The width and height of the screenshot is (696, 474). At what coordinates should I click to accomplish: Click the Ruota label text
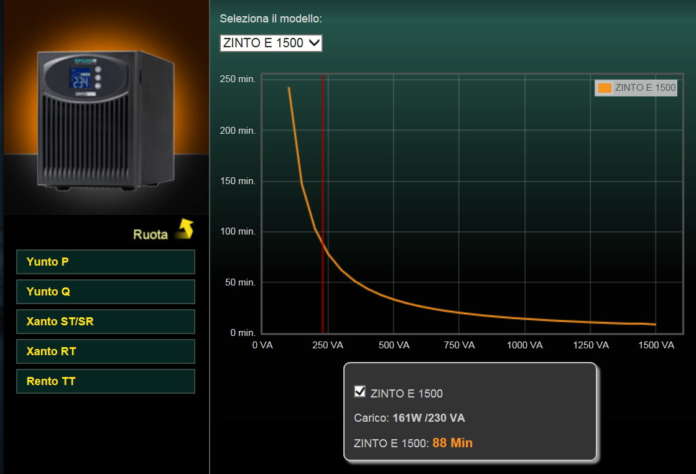tap(151, 235)
